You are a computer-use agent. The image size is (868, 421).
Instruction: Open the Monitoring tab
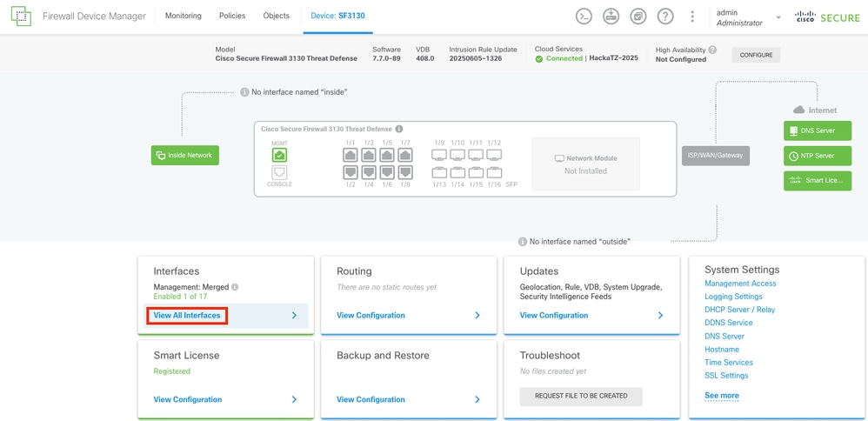[x=184, y=16]
